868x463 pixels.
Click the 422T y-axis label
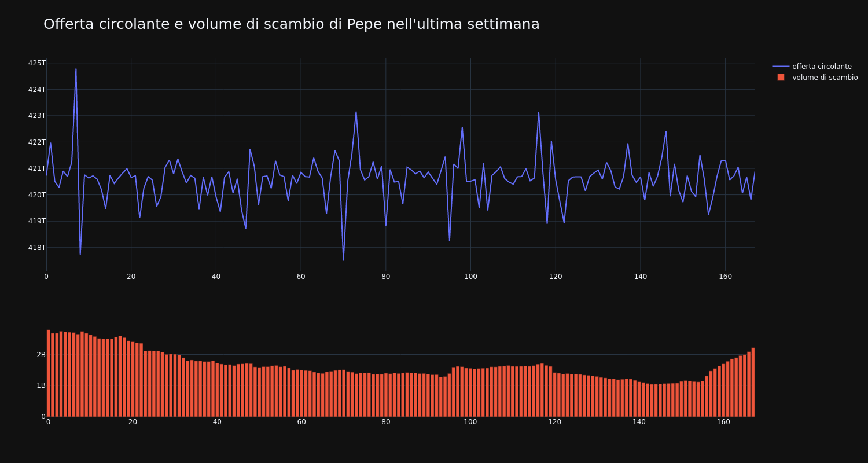(x=36, y=142)
